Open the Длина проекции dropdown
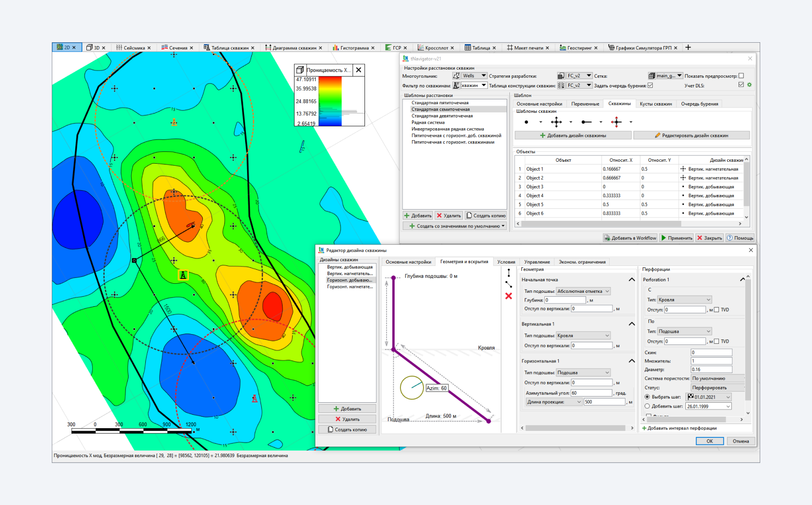Viewport: 812px width, 505px height. (554, 402)
